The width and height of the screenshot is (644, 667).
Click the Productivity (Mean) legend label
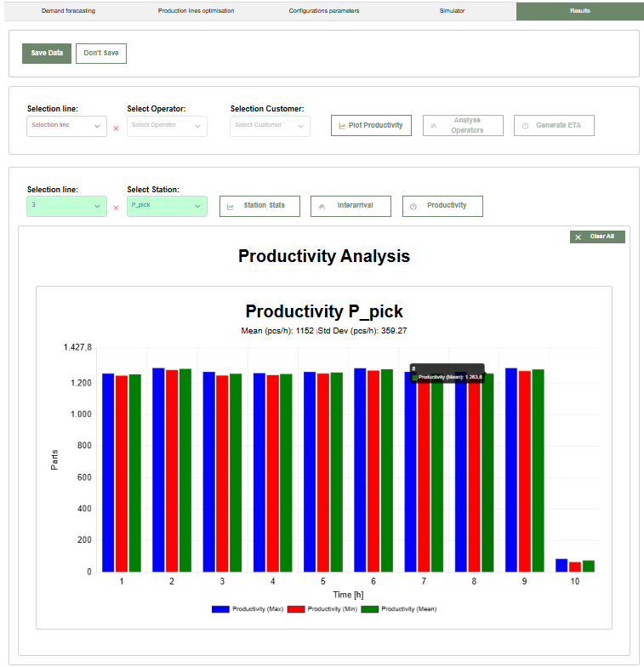click(x=408, y=609)
